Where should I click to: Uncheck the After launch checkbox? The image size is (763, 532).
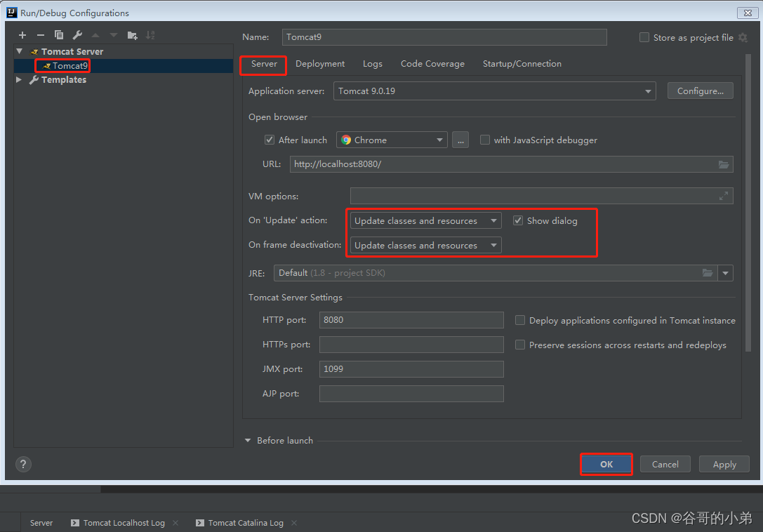click(x=269, y=140)
